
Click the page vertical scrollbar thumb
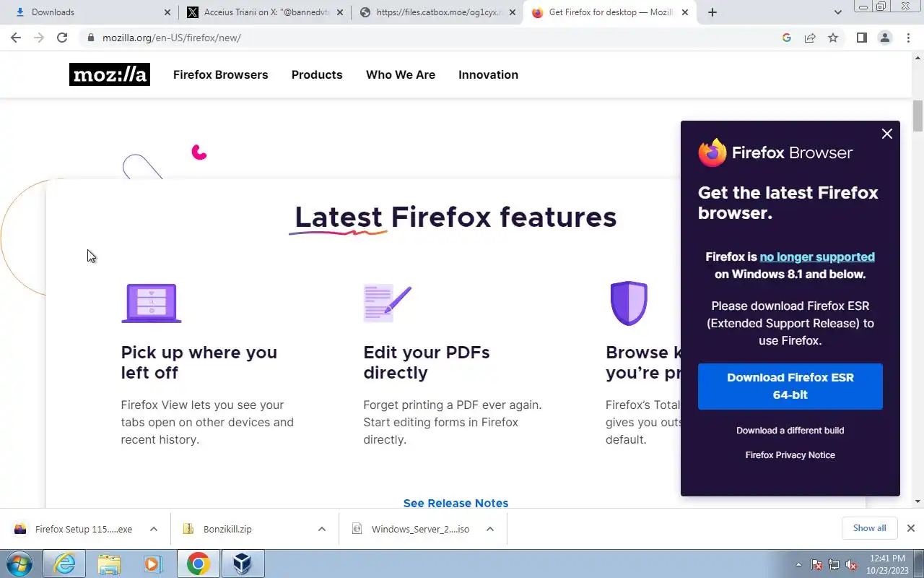tap(918, 116)
